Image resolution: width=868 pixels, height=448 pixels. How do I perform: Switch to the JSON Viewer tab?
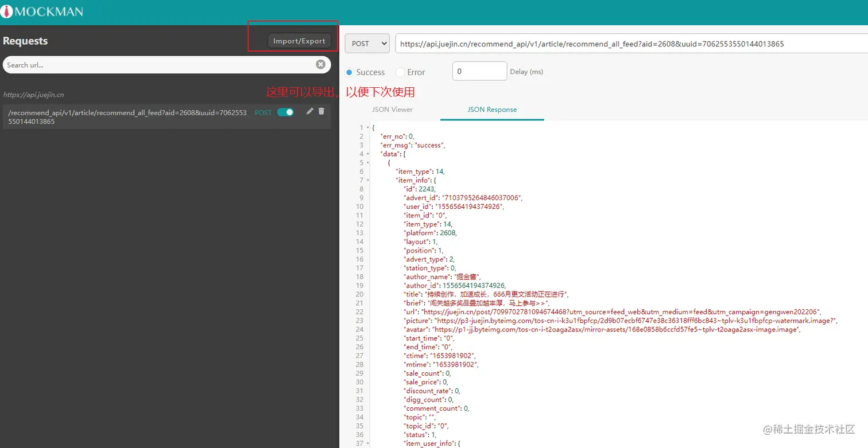393,110
